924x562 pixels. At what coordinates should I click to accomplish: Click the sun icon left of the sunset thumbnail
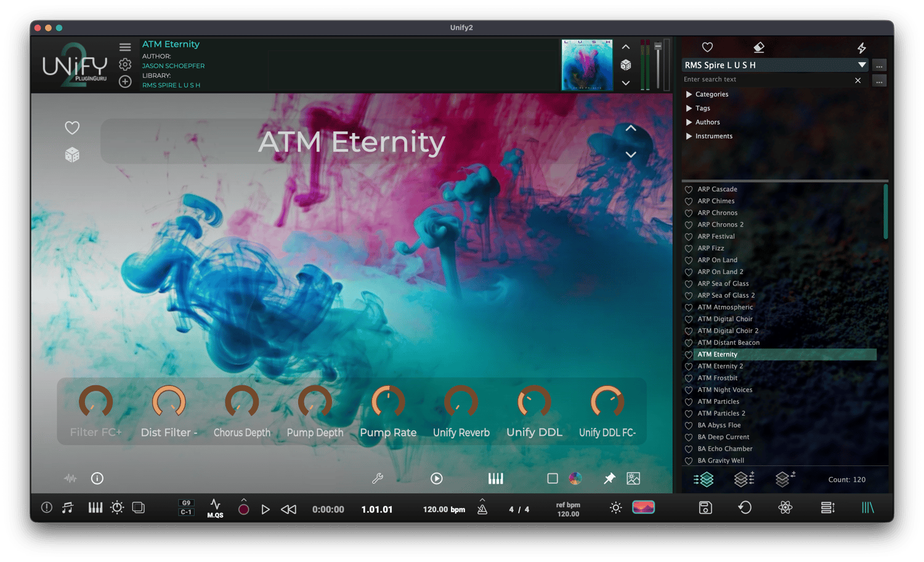click(615, 508)
